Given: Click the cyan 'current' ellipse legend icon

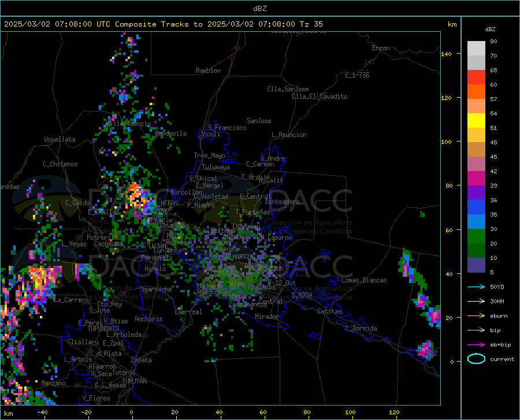Looking at the screenshot, I should tap(476, 359).
